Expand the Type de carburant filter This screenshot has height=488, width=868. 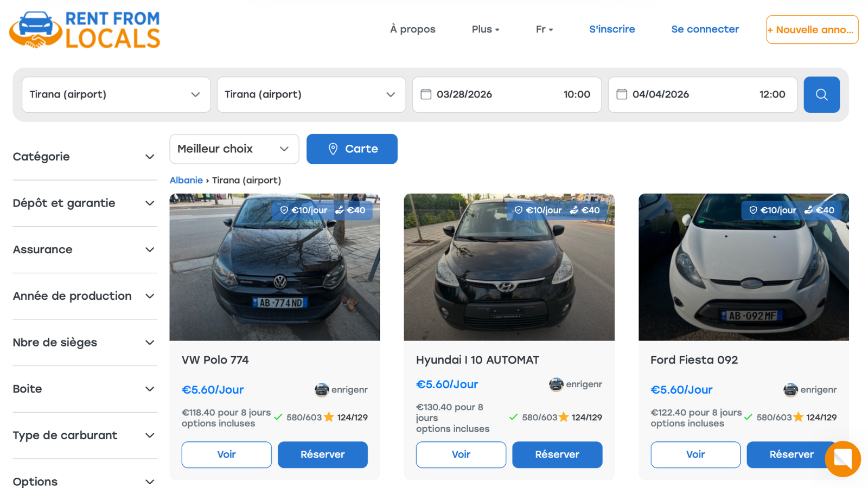[84, 435]
